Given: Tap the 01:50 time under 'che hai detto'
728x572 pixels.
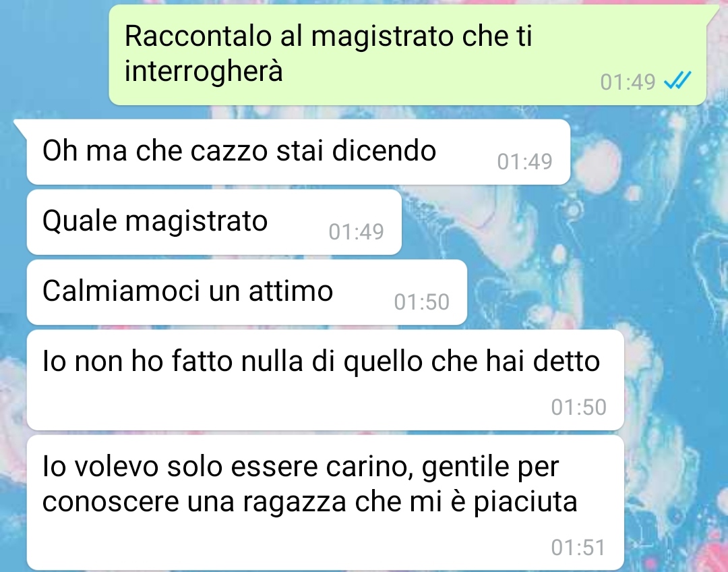Looking at the screenshot, I should [x=578, y=407].
